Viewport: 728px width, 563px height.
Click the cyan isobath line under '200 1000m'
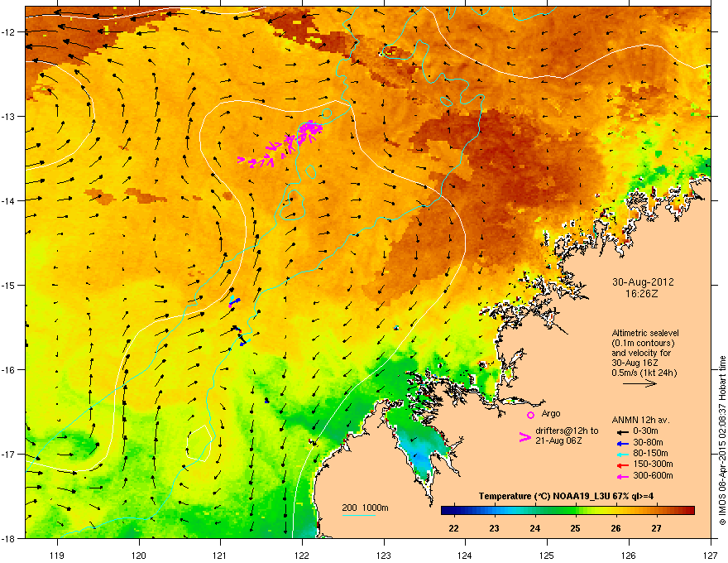point(359,515)
